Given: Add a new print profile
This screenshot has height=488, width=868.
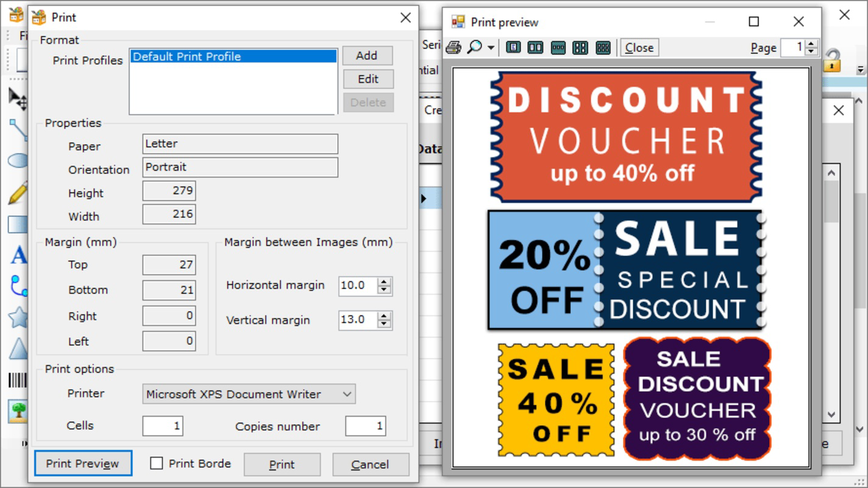Looking at the screenshot, I should 368,56.
